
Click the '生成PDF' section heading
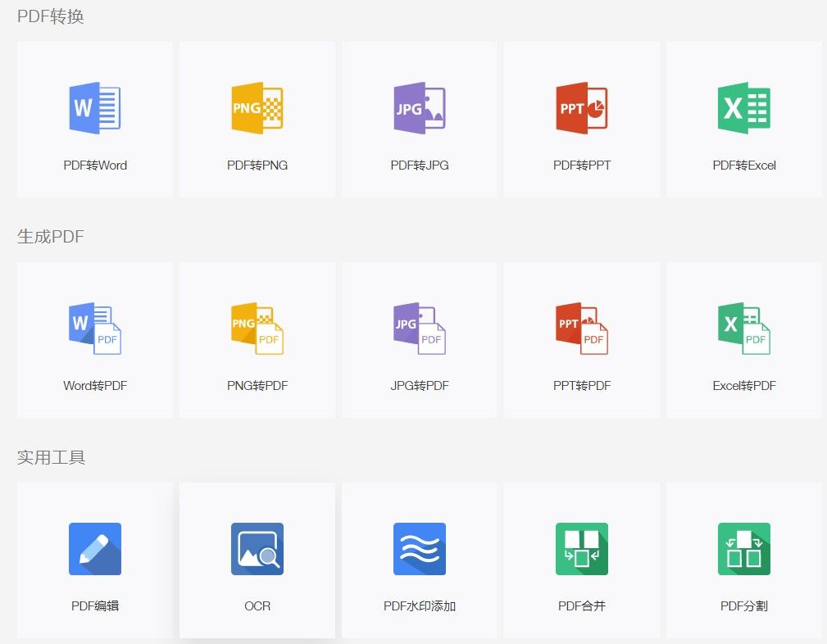51,236
